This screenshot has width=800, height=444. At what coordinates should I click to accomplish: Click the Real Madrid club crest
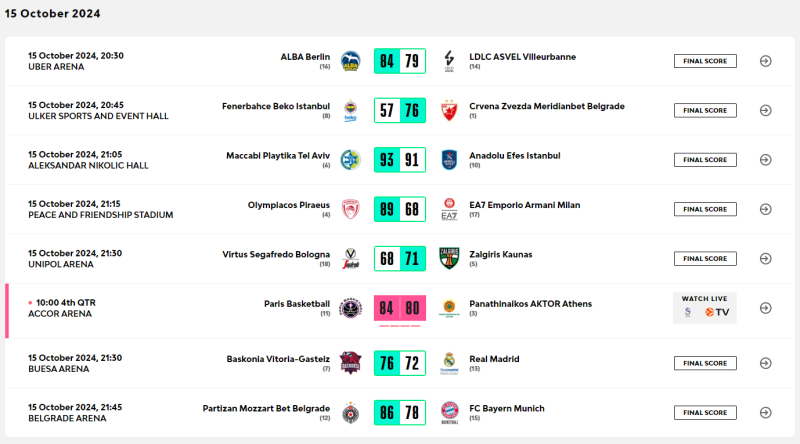[x=449, y=363]
